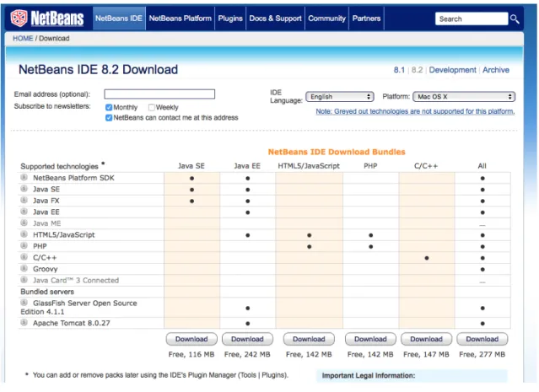
Task: Click the Free, 242 MB size text
Action: [x=247, y=354]
